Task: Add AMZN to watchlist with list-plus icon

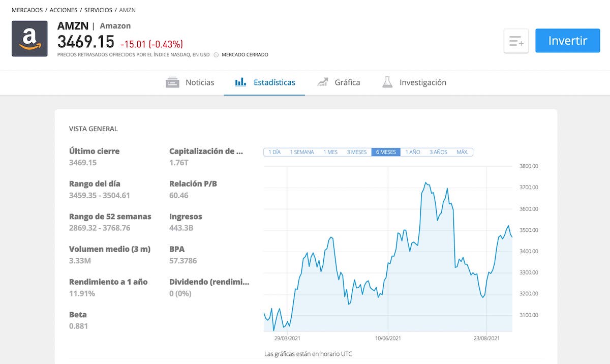Action: [x=516, y=41]
